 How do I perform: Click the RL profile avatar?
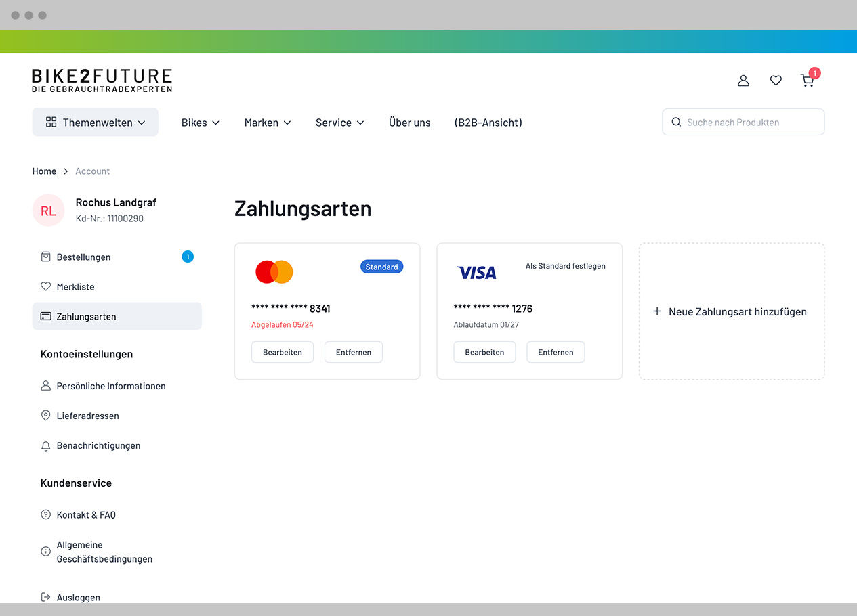click(x=48, y=211)
